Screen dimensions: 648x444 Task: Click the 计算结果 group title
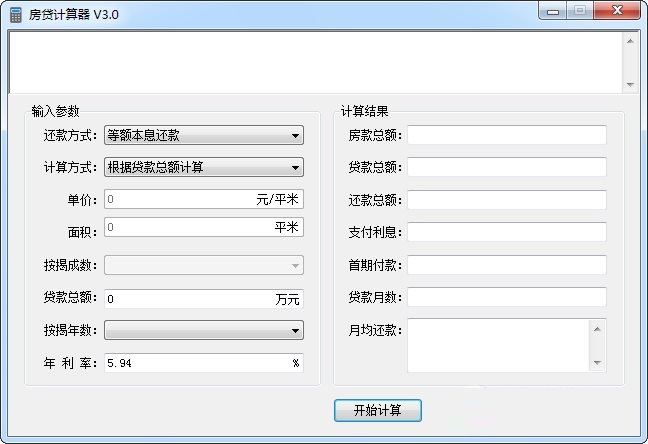pyautogui.click(x=364, y=111)
